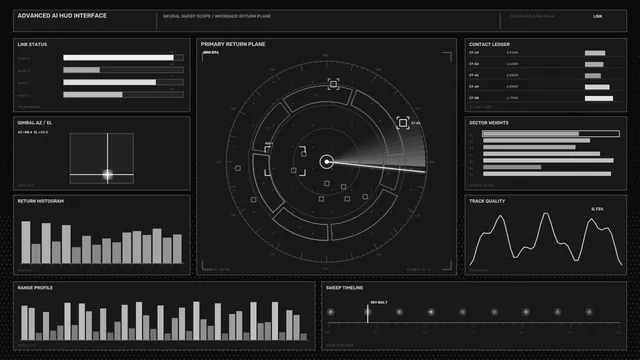
Task: Select the contact square at radar far left
Action: [238, 168]
